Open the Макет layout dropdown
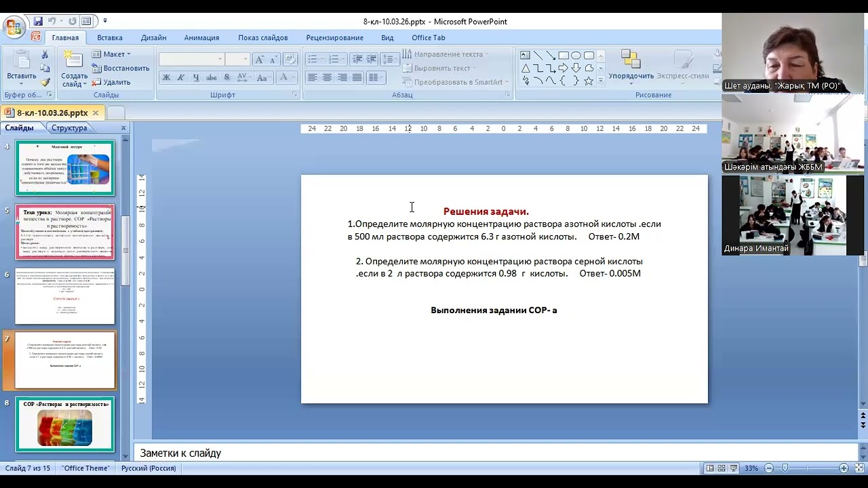868x488 pixels. point(111,54)
